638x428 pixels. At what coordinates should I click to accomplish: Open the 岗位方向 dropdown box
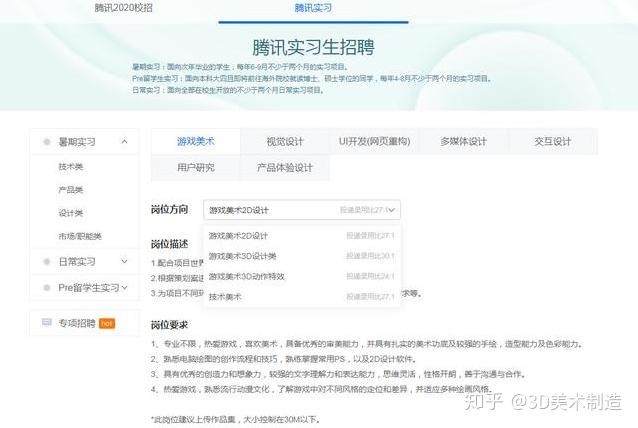coord(302,210)
